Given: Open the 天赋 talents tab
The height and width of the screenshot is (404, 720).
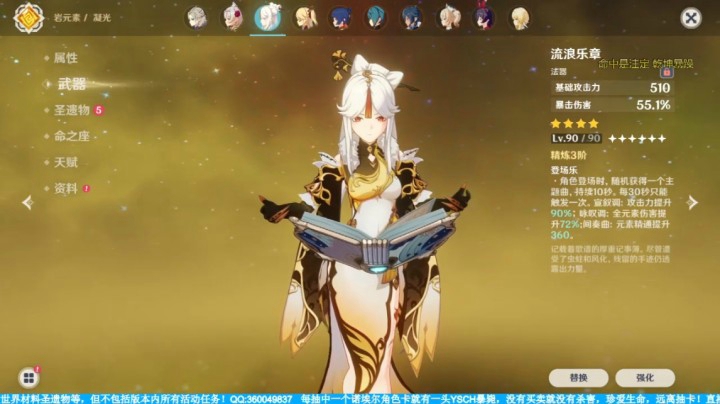Looking at the screenshot, I should click(66, 163).
